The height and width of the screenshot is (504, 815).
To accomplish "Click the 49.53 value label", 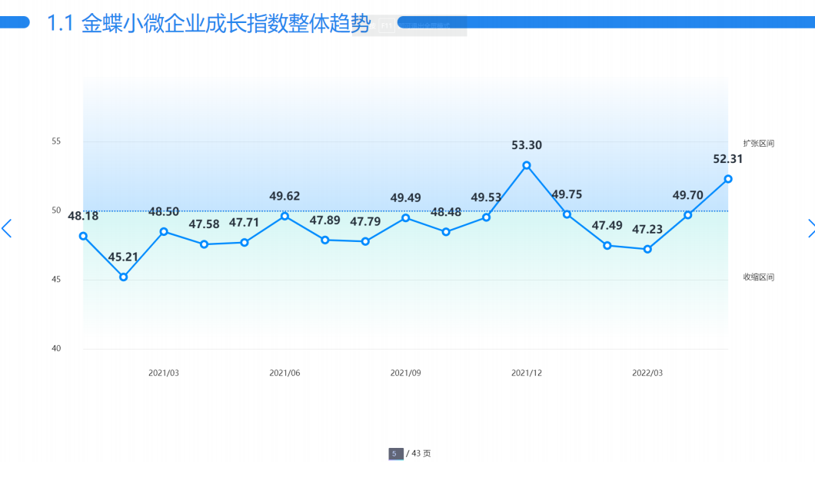I will click(486, 197).
